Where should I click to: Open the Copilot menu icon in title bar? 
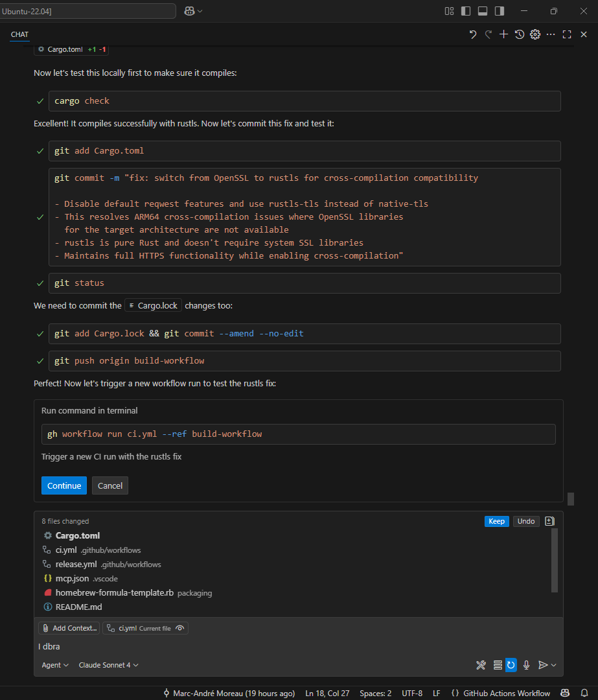(189, 11)
